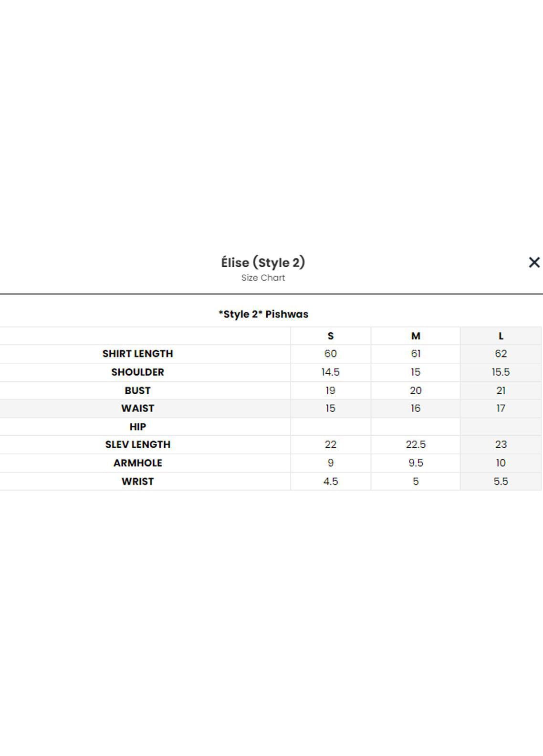Click shoulder value 14.5 for S
543x756 pixels.
330,372
